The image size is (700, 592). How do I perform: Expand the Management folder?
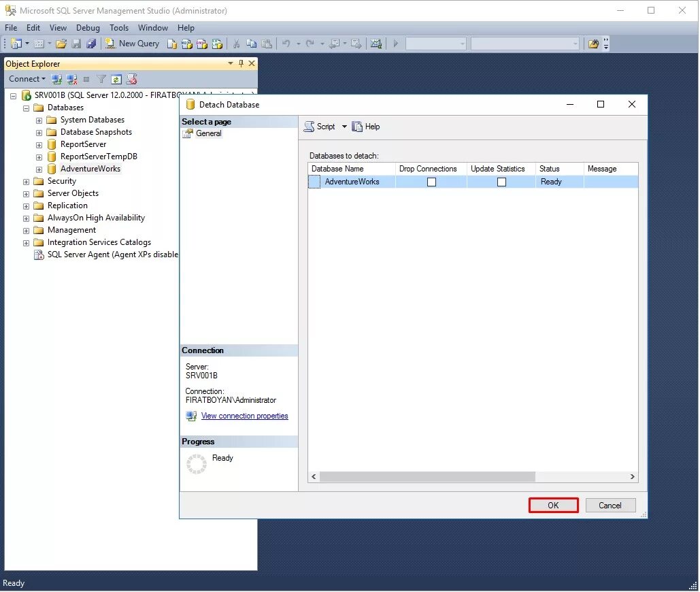click(27, 231)
